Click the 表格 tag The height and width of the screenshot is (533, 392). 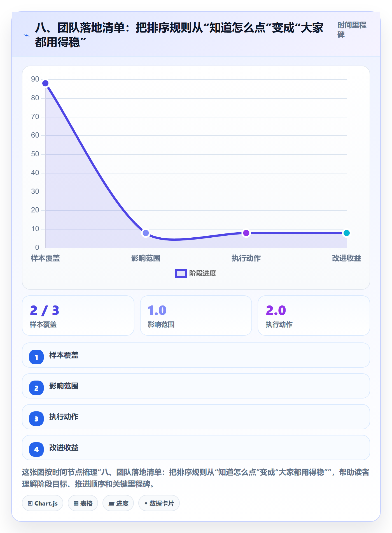pyautogui.click(x=83, y=503)
